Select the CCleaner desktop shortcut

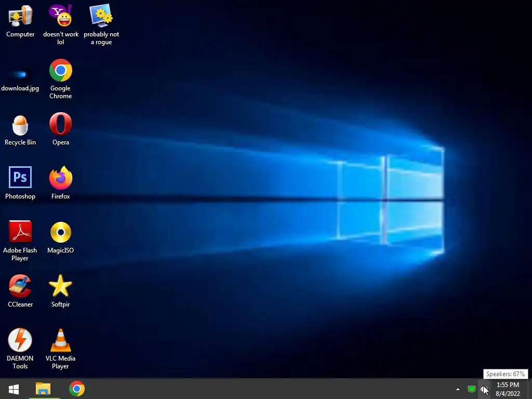point(20,286)
